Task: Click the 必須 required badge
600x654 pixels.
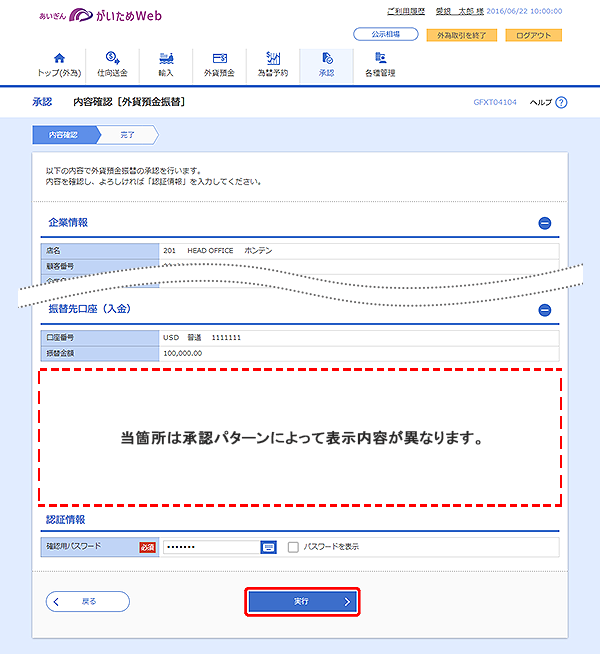Action: point(148,547)
